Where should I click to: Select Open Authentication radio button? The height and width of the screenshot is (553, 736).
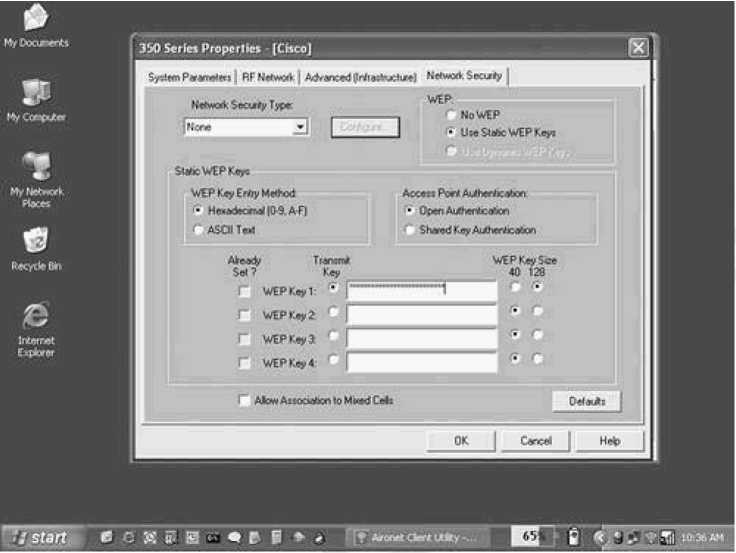coord(409,211)
